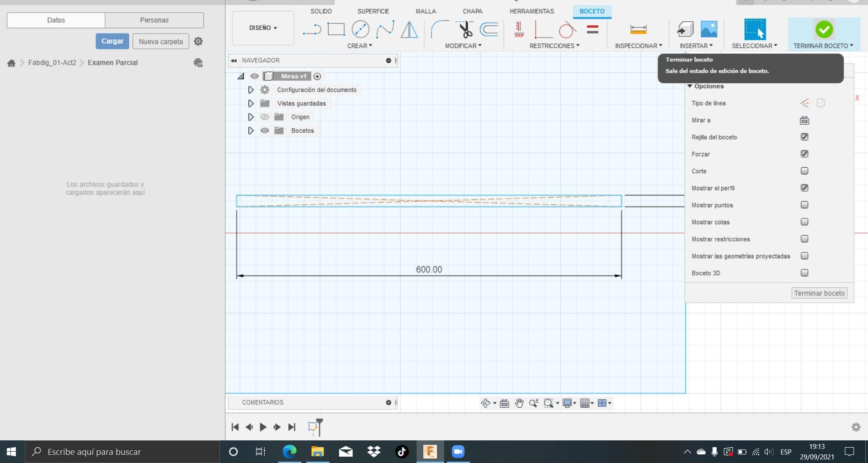The width and height of the screenshot is (868, 463).
Task: Open the Personas tab
Action: click(x=154, y=20)
